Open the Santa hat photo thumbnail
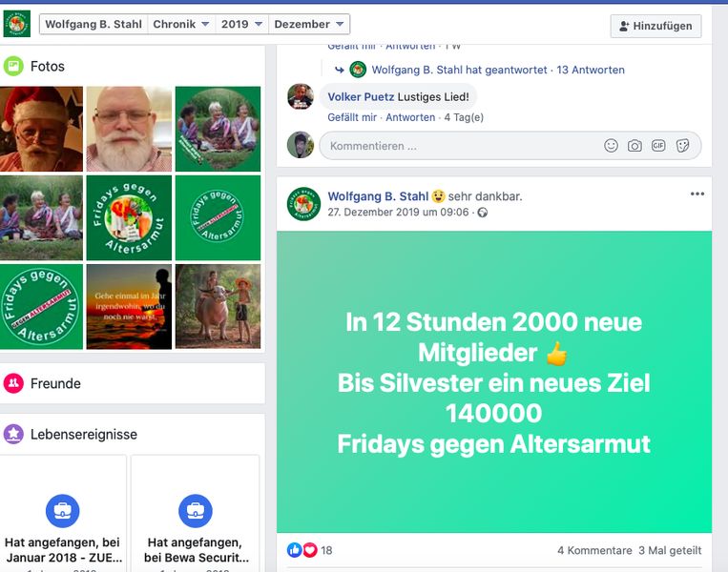This screenshot has height=572, width=728. point(41,129)
